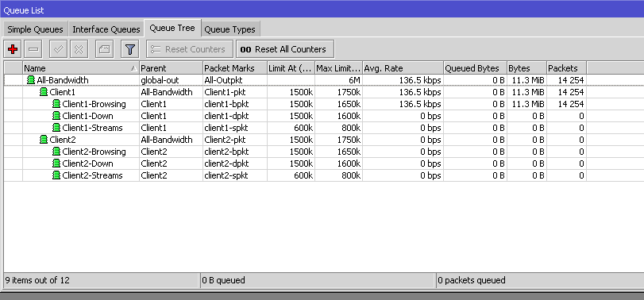Select the All-Bandwidth row name

pyautogui.click(x=63, y=80)
